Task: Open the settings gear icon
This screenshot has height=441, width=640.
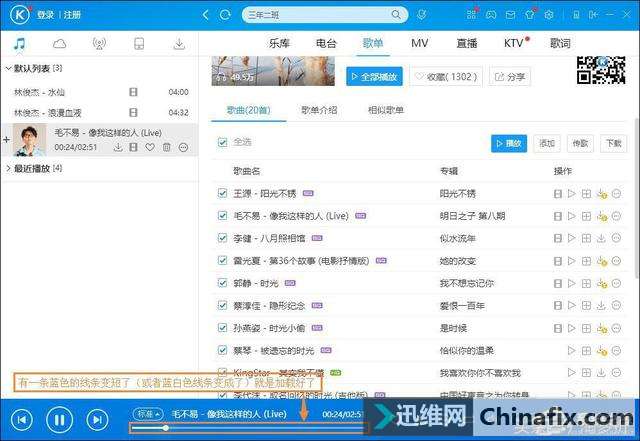Action: 549,15
